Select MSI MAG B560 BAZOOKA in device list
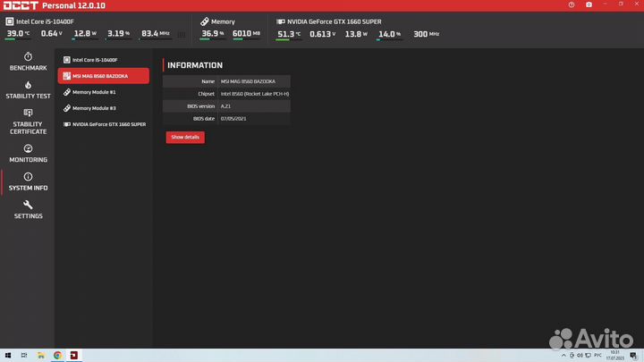Screen dimensions: 644x362 tap(104, 76)
